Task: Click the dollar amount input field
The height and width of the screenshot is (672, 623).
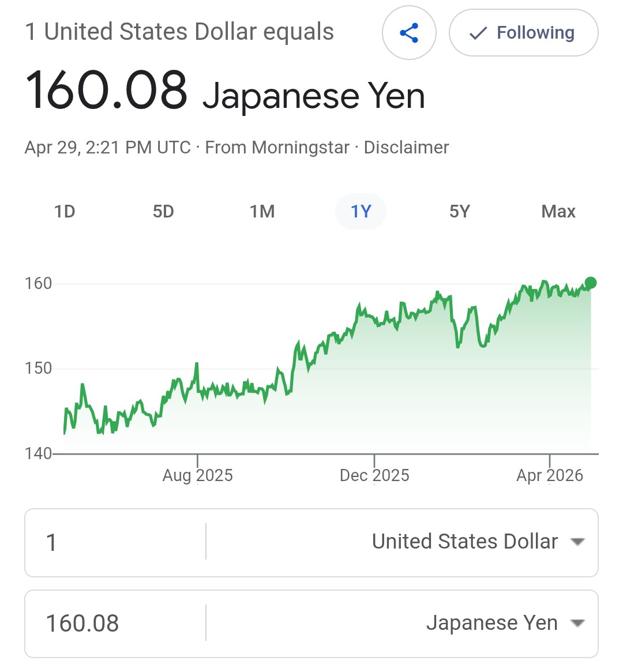Action: (x=115, y=542)
